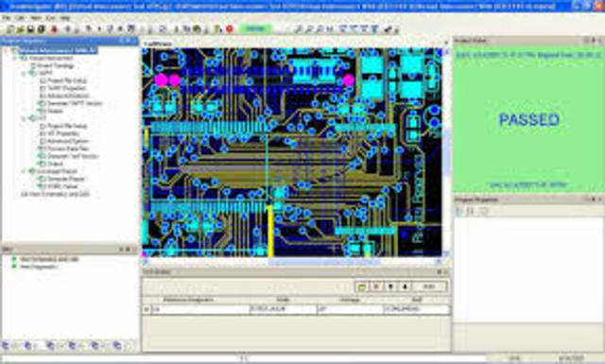The height and width of the screenshot is (364, 605).
Task: Click the text button beside the up arrow
Action: [x=429, y=286]
